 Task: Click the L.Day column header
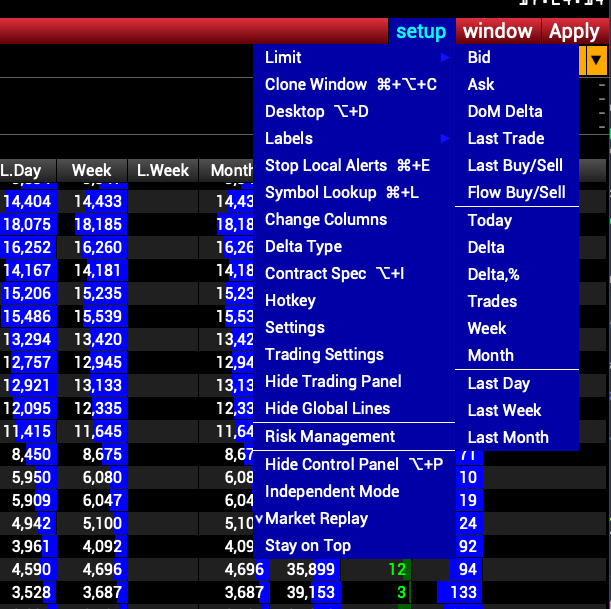coord(22,171)
